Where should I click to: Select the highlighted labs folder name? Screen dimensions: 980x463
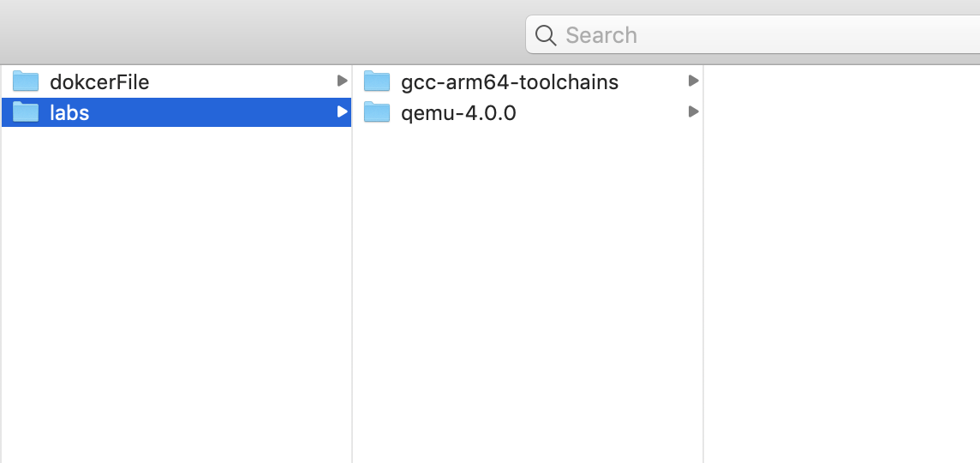pos(69,112)
